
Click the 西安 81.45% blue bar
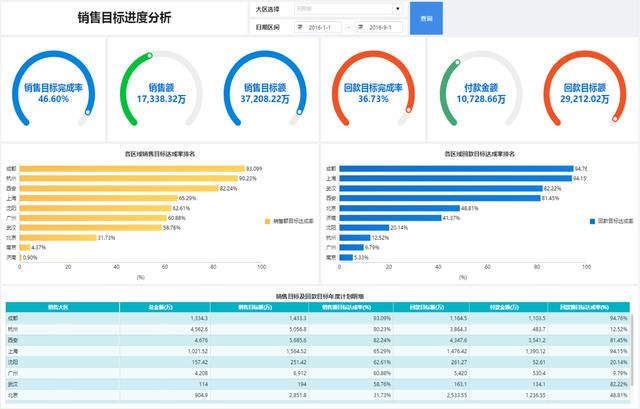click(440, 198)
